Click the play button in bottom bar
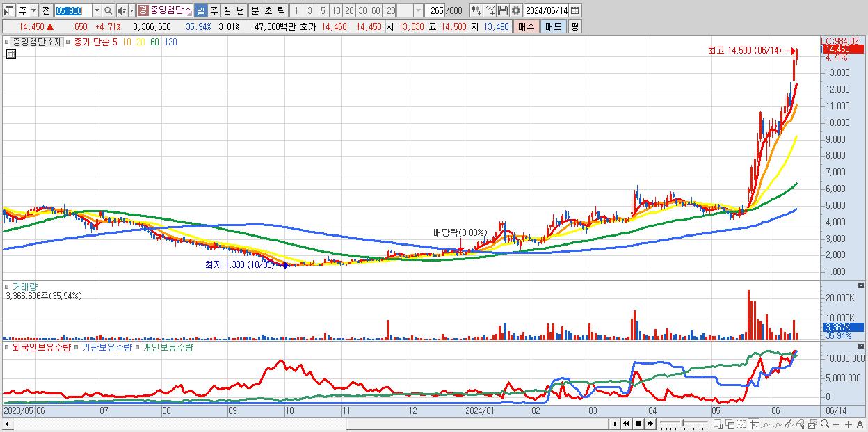Viewport: 868px width, 432px height. point(615,424)
